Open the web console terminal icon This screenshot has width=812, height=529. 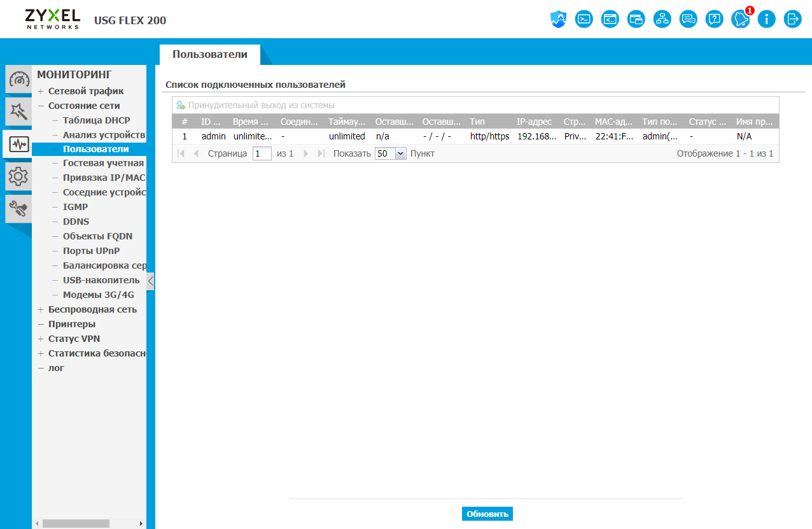pos(584,19)
